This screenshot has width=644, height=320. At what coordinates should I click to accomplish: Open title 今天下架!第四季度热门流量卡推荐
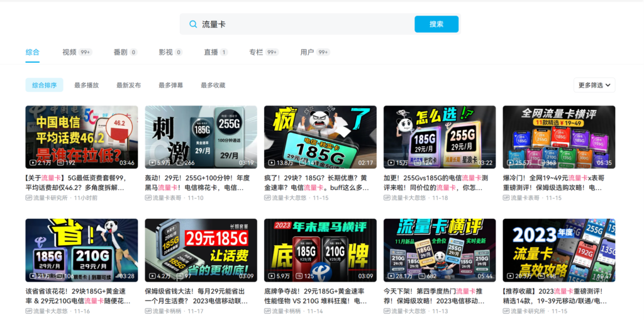point(435,295)
